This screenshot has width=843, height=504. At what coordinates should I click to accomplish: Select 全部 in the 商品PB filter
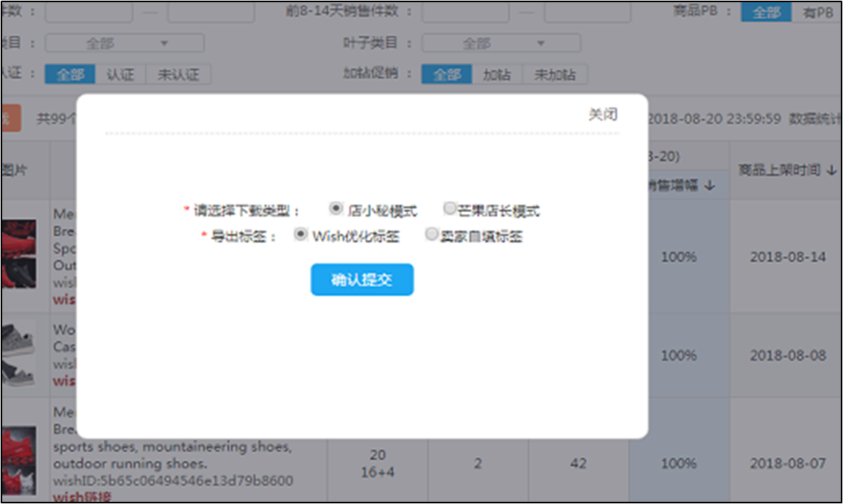766,12
